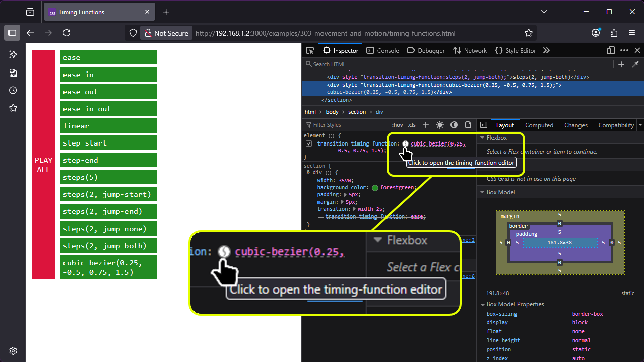The image size is (644, 362).
Task: Open the extensions puzzle icon
Action: [x=614, y=33]
